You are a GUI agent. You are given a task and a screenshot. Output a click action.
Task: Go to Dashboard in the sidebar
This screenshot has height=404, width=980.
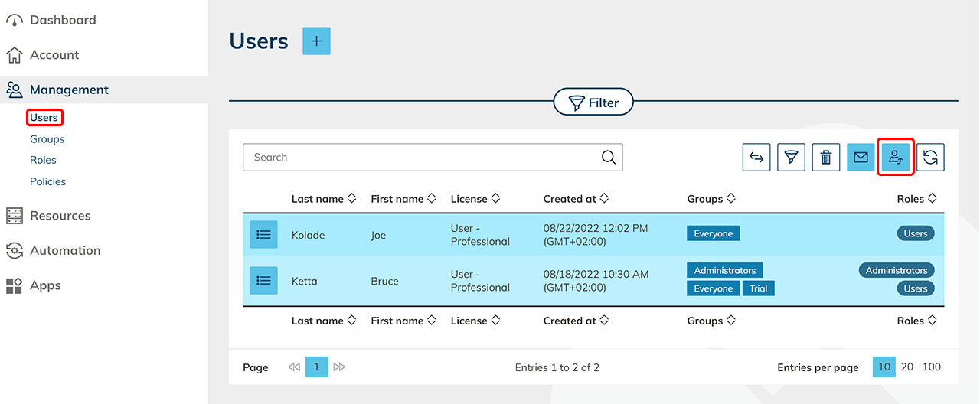pos(63,20)
